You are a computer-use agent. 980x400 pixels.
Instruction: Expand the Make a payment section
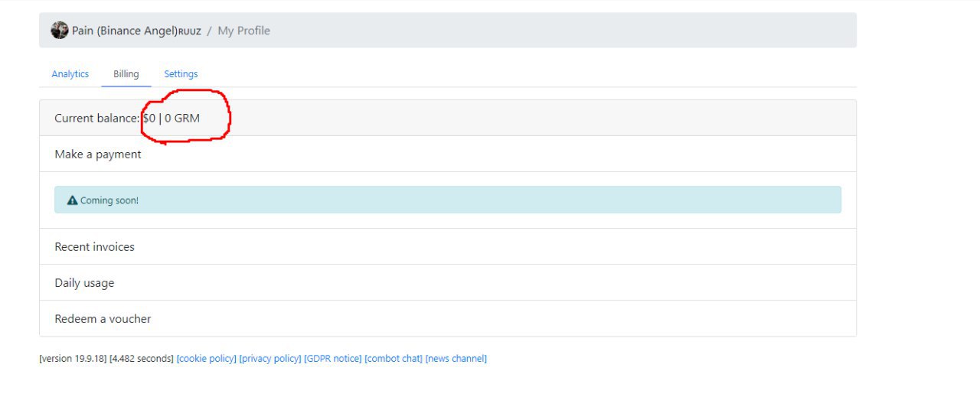pos(448,154)
